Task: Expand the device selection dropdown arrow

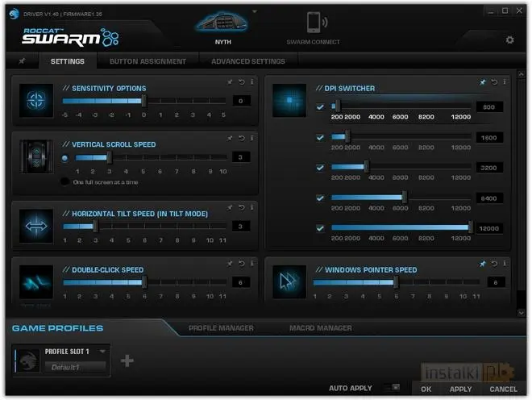Action: pyautogui.click(x=255, y=11)
